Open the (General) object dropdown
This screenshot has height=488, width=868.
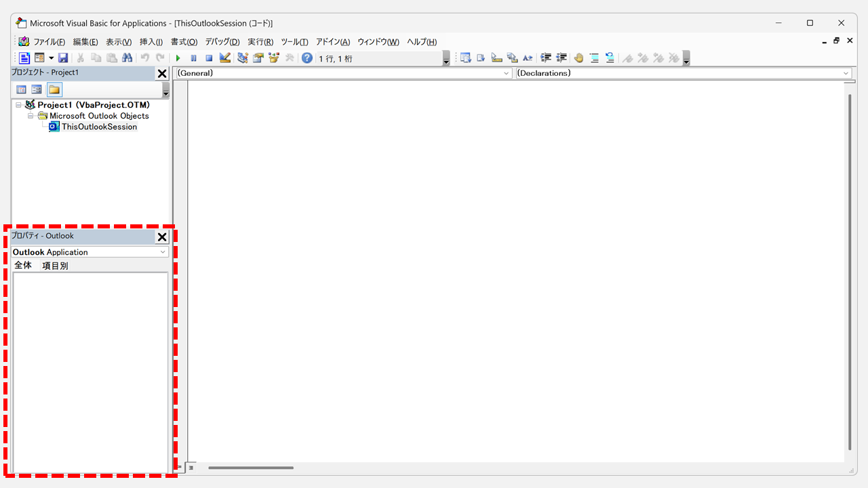point(343,73)
